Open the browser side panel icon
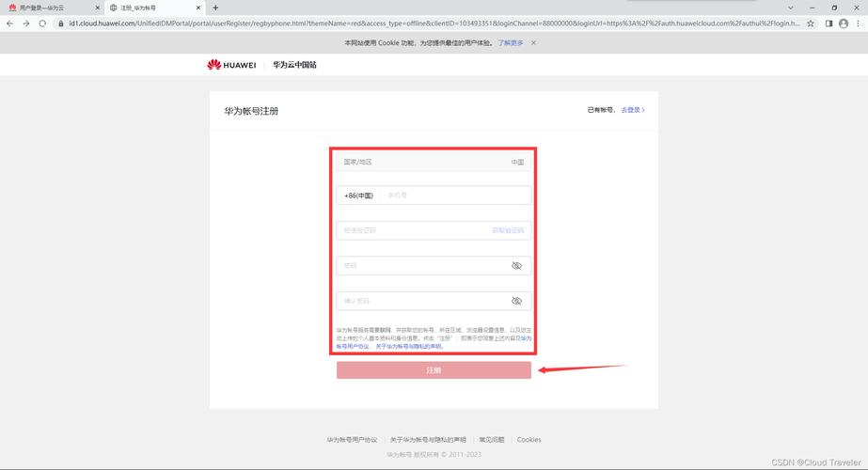The image size is (868, 470). 829,23
